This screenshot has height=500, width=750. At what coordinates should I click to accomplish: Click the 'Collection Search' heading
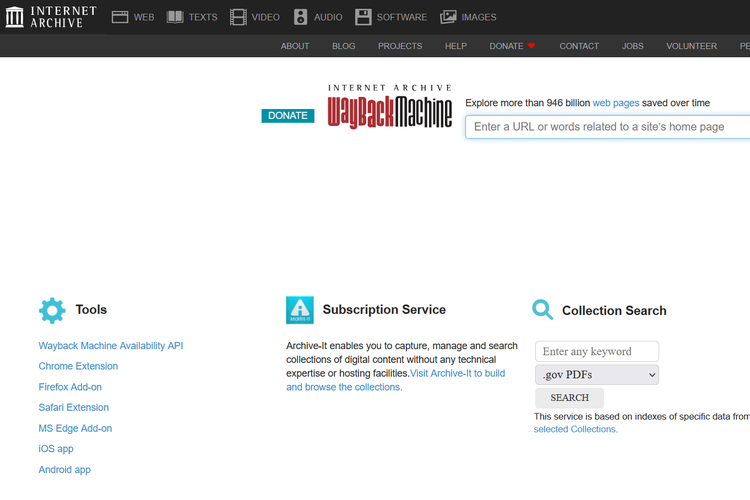click(614, 311)
